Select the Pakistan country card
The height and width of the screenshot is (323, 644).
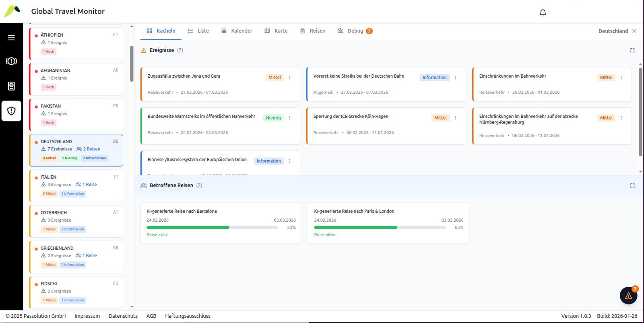pyautogui.click(x=76, y=115)
